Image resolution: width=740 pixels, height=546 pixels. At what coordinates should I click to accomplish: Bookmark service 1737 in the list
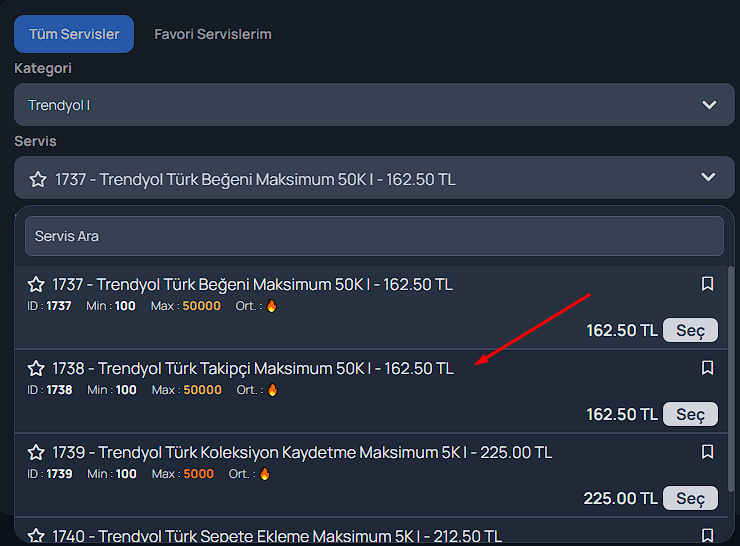707,284
